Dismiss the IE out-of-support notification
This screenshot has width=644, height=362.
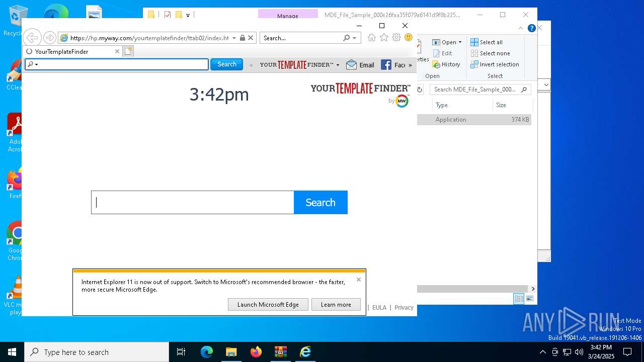359,280
